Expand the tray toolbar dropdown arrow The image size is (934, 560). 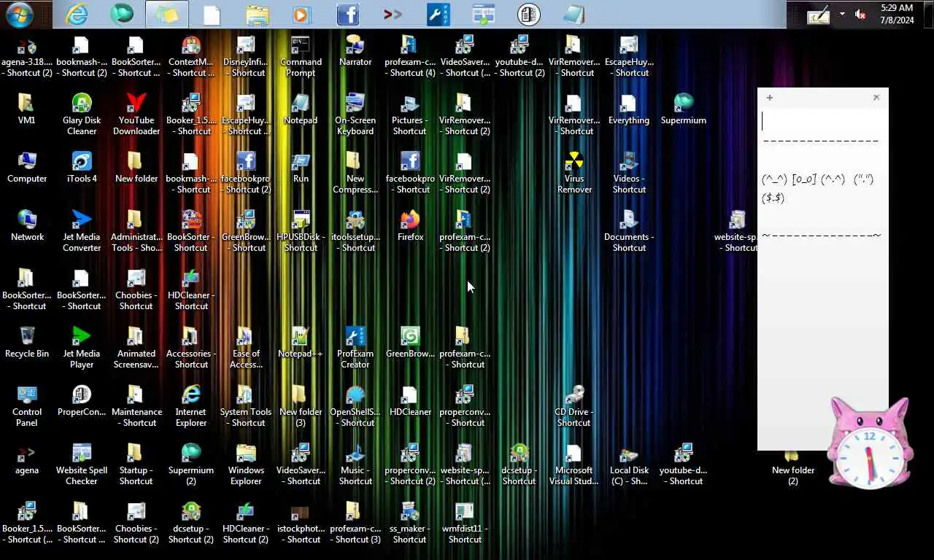[x=842, y=14]
